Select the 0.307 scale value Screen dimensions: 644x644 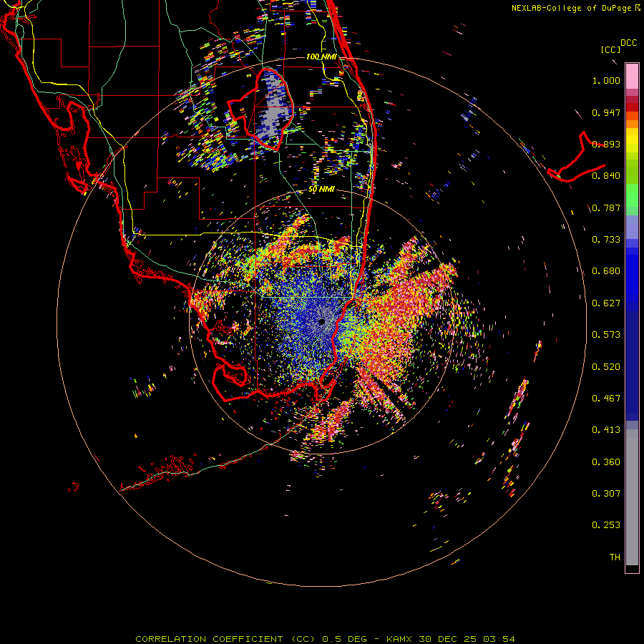coord(606,494)
